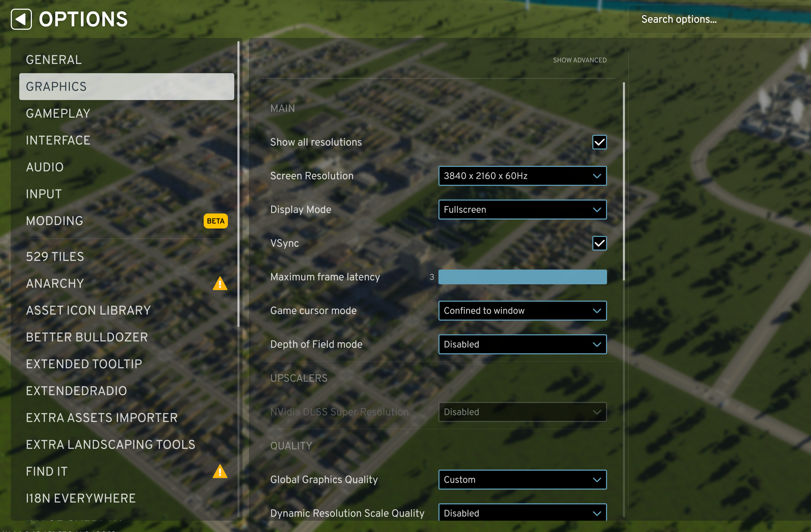Open the Screen Resolution dropdown
This screenshot has width=811, height=532.
pyautogui.click(x=522, y=176)
